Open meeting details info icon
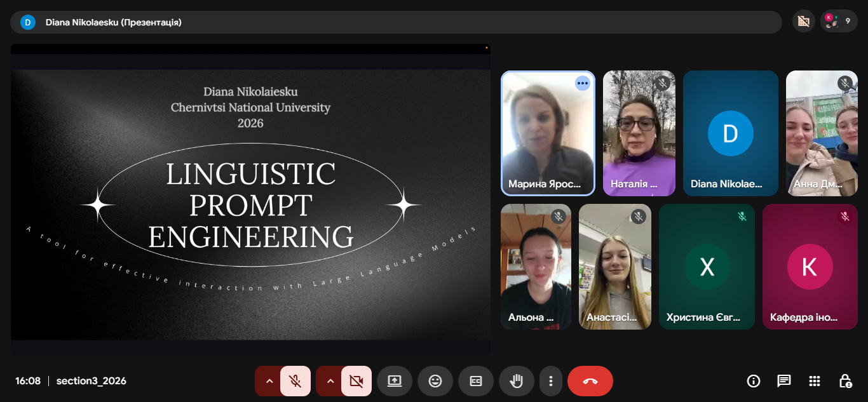Viewport: 868px width, 402px height. 754,381
